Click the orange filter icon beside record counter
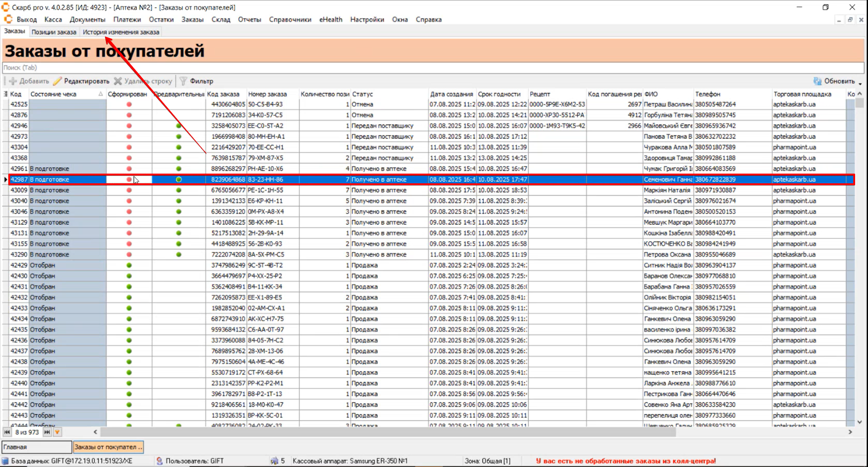The width and height of the screenshot is (868, 467). [x=58, y=432]
